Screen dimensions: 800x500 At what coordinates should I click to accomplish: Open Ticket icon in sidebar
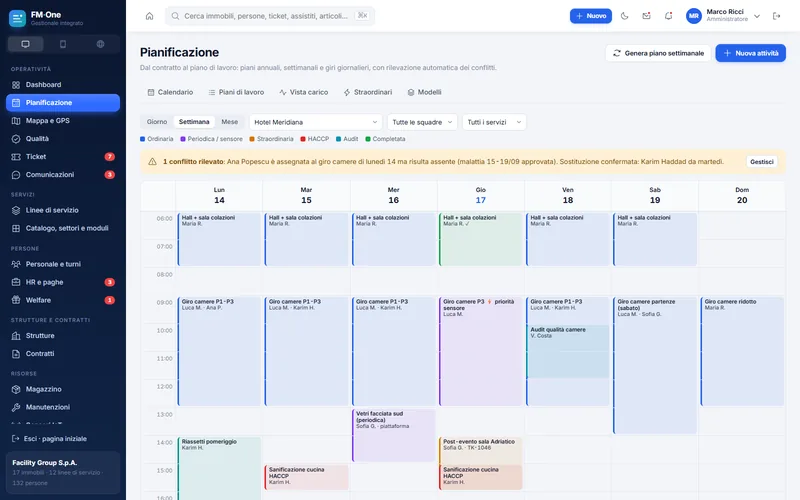point(16,157)
